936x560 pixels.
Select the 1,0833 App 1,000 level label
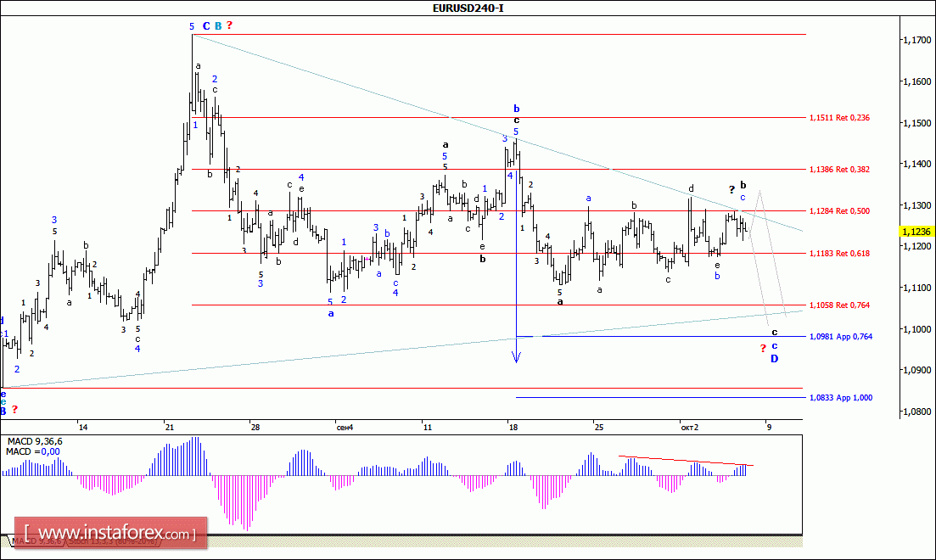click(840, 397)
